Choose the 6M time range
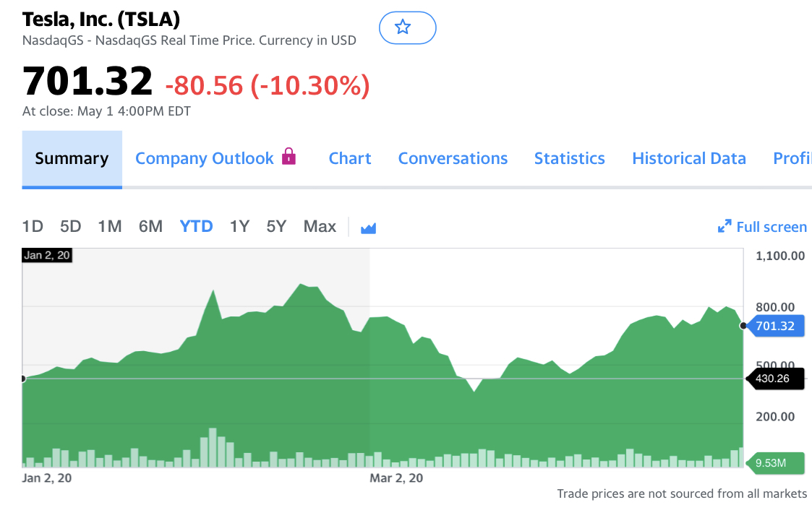Image resolution: width=812 pixels, height=505 pixels. pyautogui.click(x=150, y=227)
